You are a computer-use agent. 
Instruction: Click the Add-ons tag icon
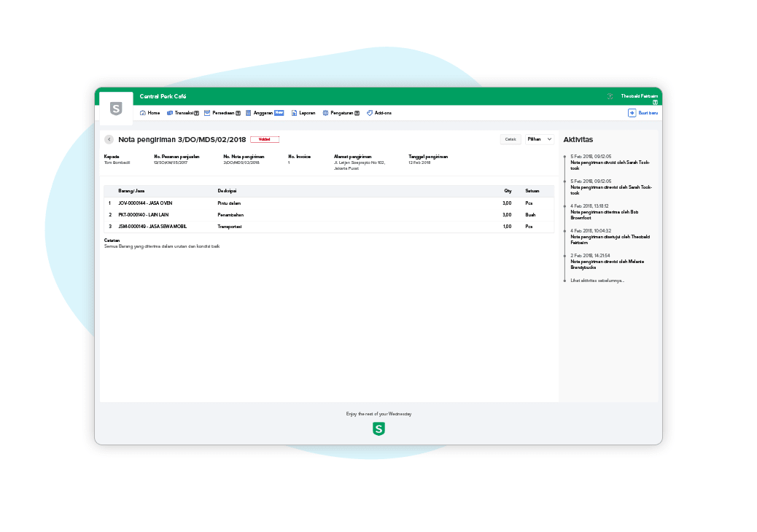[369, 113]
